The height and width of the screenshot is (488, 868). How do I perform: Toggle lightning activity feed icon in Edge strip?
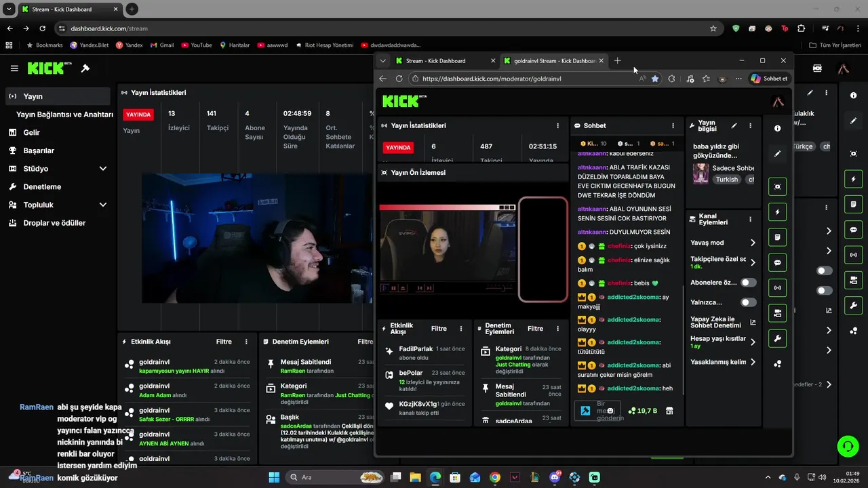(x=777, y=212)
